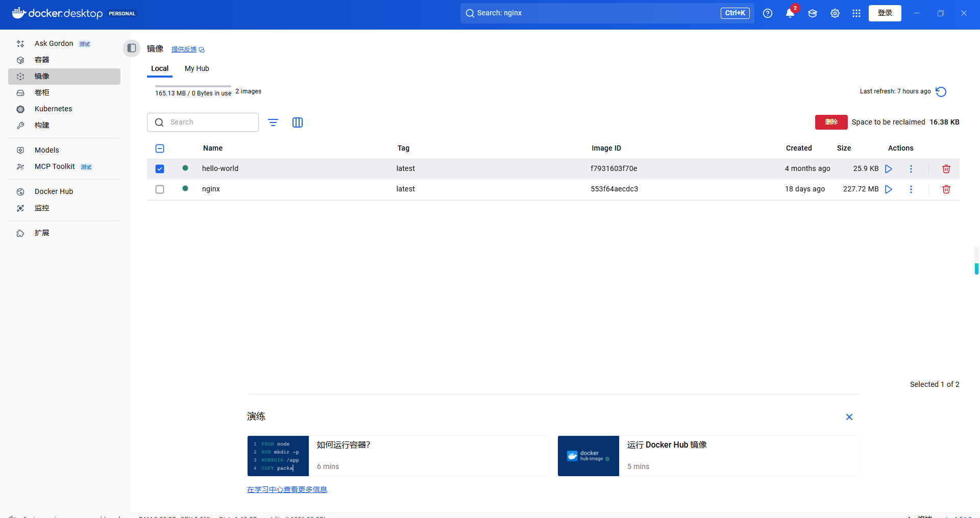Open more actions for hello-world

911,169
